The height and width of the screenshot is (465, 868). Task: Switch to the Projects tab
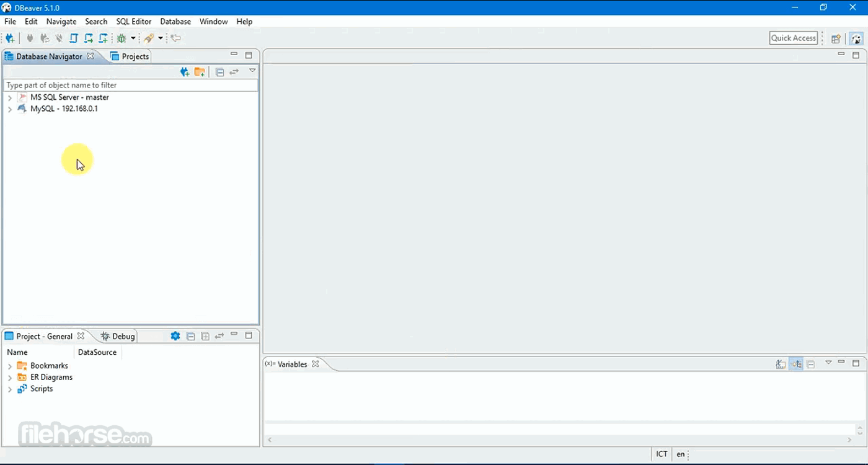point(130,56)
